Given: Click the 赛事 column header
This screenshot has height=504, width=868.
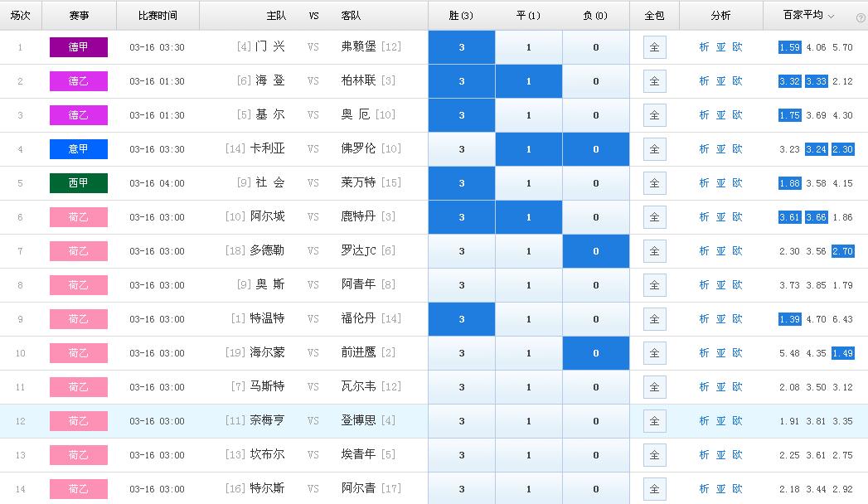Looking at the screenshot, I should 79,16.
